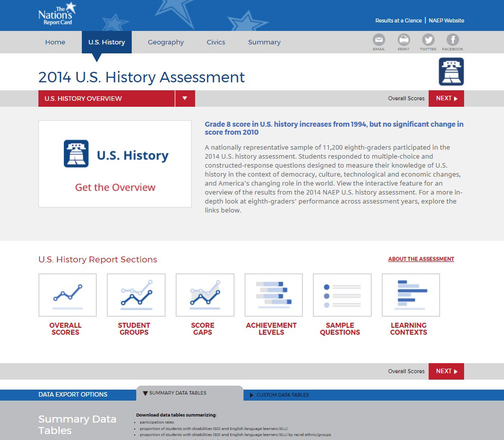Select the Learning Contexts section icon

[x=410, y=294]
